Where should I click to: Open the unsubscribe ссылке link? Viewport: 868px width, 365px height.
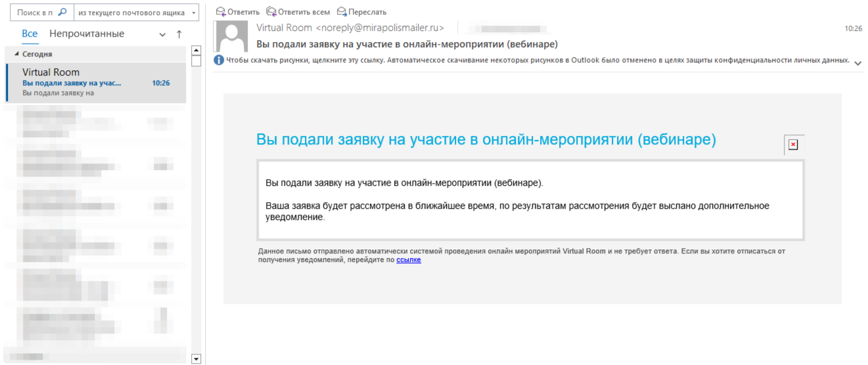(x=409, y=260)
